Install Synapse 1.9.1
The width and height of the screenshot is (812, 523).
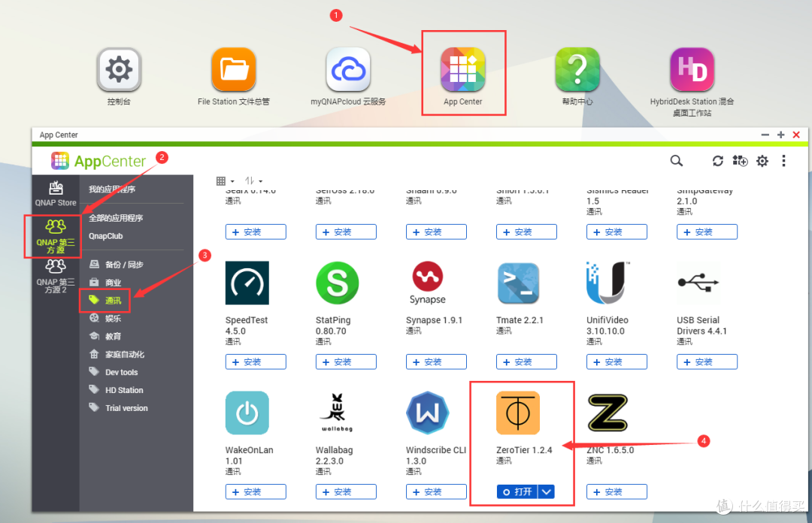point(436,362)
